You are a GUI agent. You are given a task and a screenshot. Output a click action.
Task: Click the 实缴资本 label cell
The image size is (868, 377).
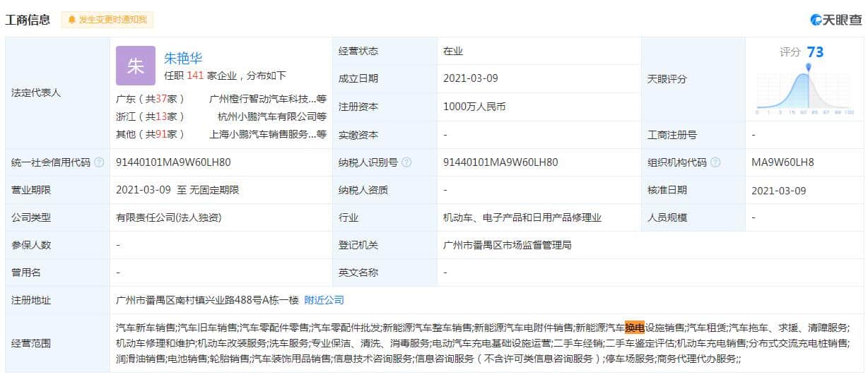click(x=385, y=134)
